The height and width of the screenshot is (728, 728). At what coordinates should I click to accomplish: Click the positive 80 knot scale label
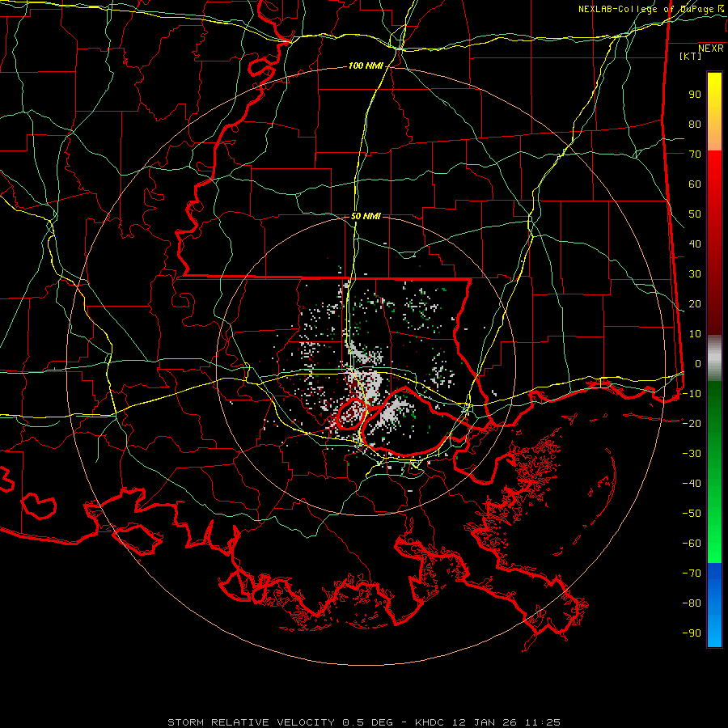coord(695,125)
